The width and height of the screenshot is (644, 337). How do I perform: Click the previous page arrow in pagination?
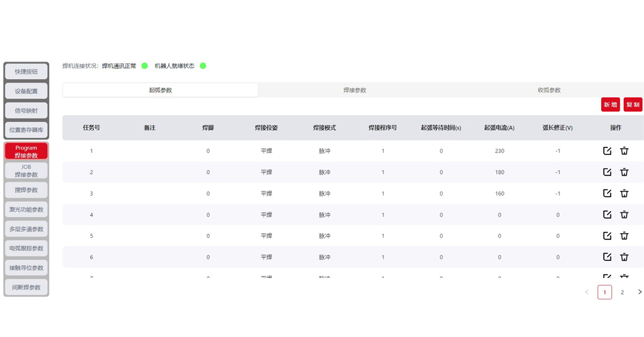(587, 292)
